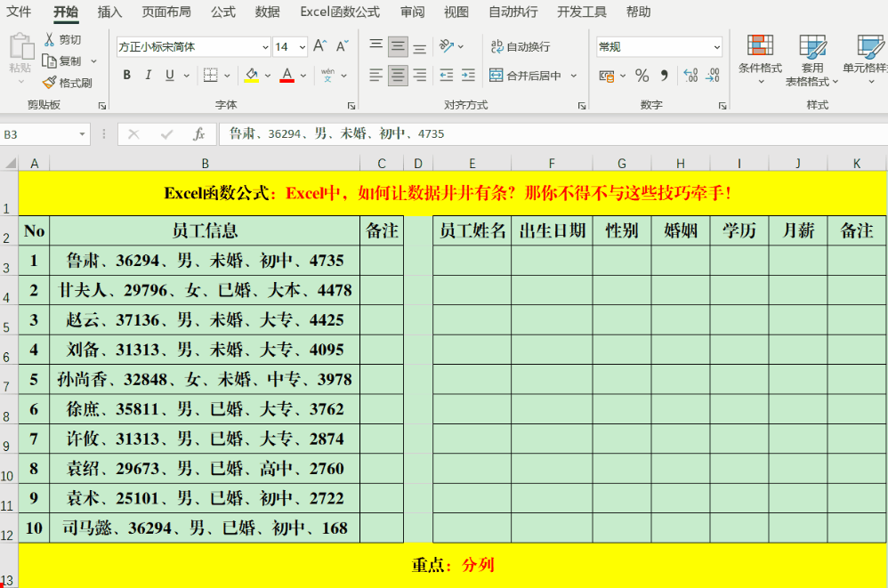The image size is (888, 588).
Task: Open font size 14 dropdown
Action: [303, 47]
